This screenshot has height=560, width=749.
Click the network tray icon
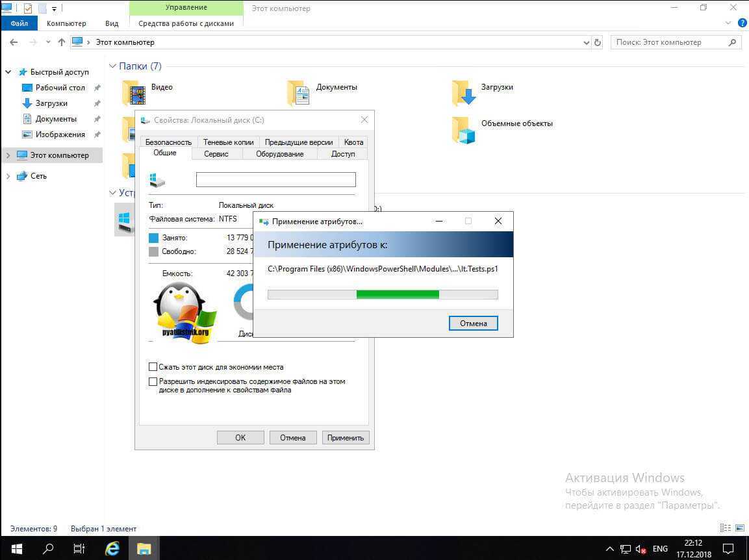(x=626, y=549)
